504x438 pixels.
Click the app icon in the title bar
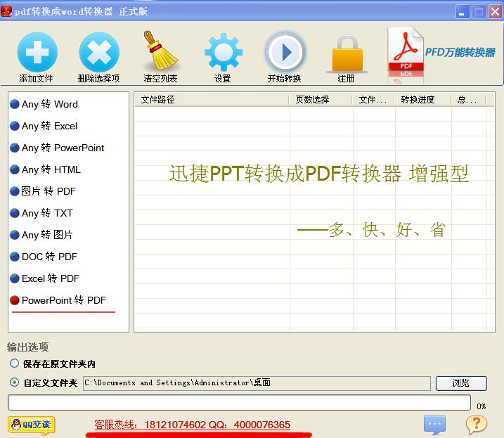[x=6, y=11]
